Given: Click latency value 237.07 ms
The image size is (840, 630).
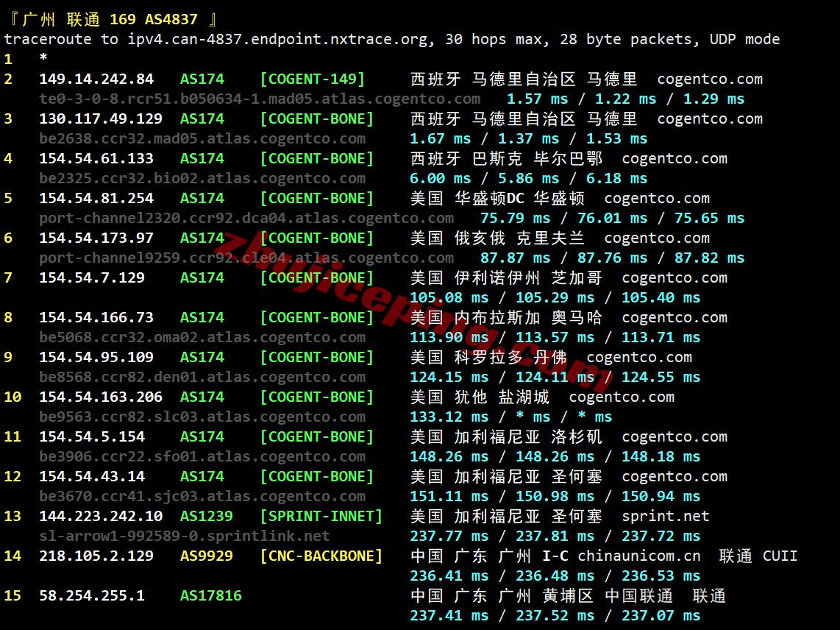Looking at the screenshot, I should click(x=661, y=615).
